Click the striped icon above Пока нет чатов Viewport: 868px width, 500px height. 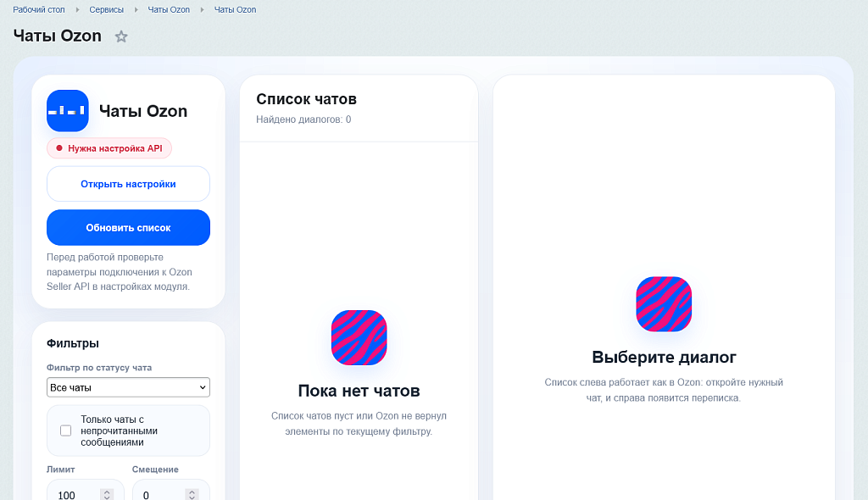click(x=359, y=337)
